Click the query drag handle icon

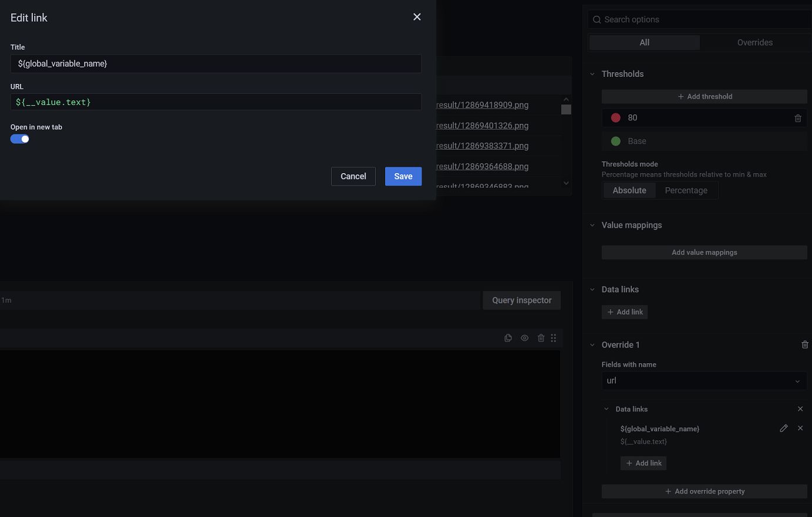tap(554, 338)
